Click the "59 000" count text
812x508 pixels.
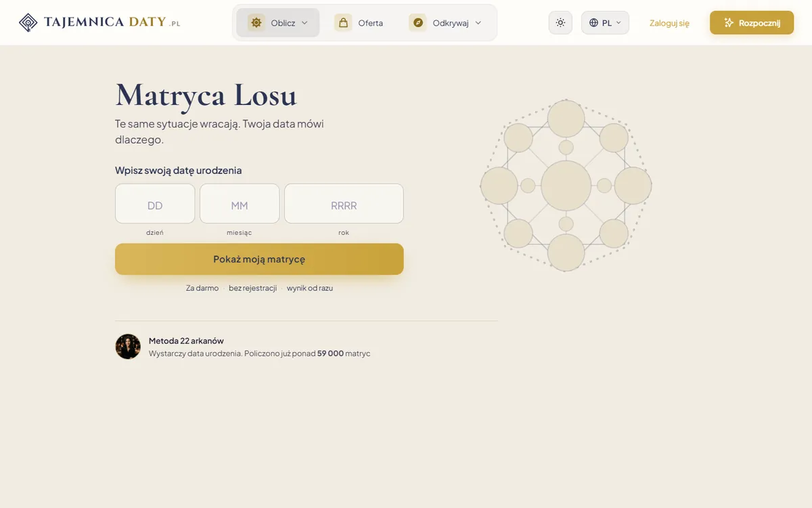point(330,354)
